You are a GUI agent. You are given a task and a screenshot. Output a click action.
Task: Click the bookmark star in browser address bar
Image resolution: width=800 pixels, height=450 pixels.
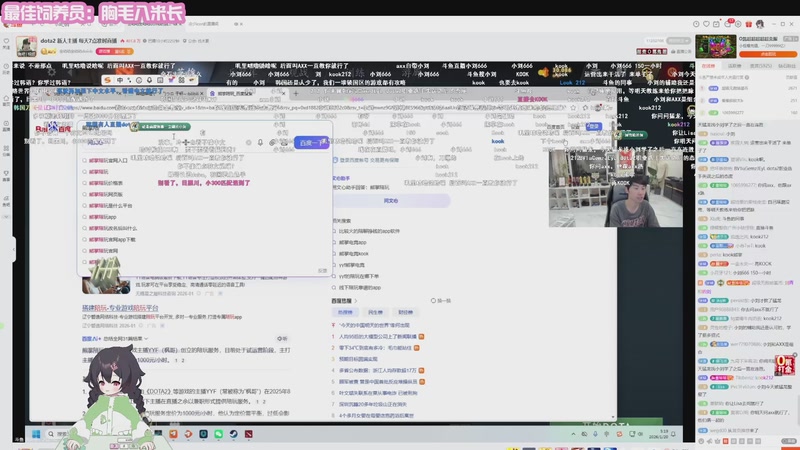tap(573, 108)
